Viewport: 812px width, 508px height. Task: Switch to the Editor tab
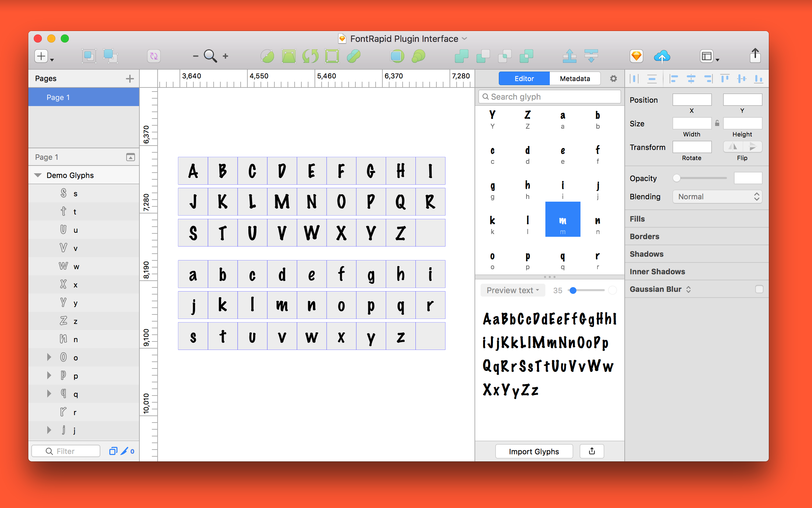[x=524, y=79]
